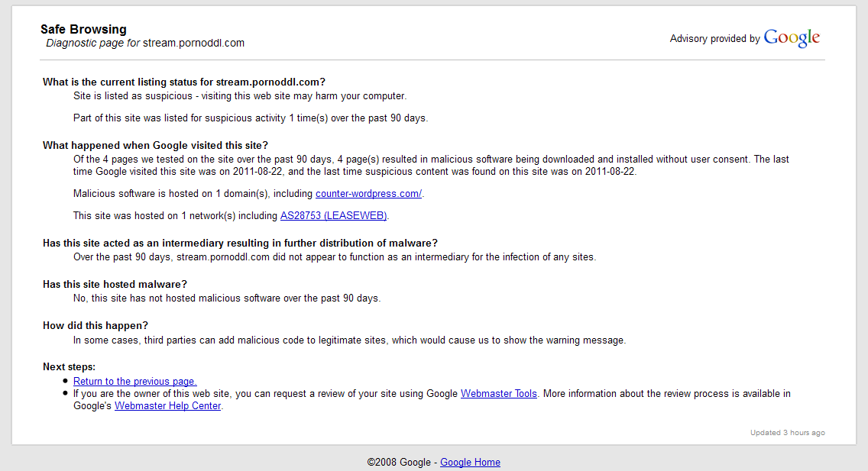This screenshot has width=868, height=471.
Task: Click the Diagnostic page subtitle text
Action: pos(145,43)
